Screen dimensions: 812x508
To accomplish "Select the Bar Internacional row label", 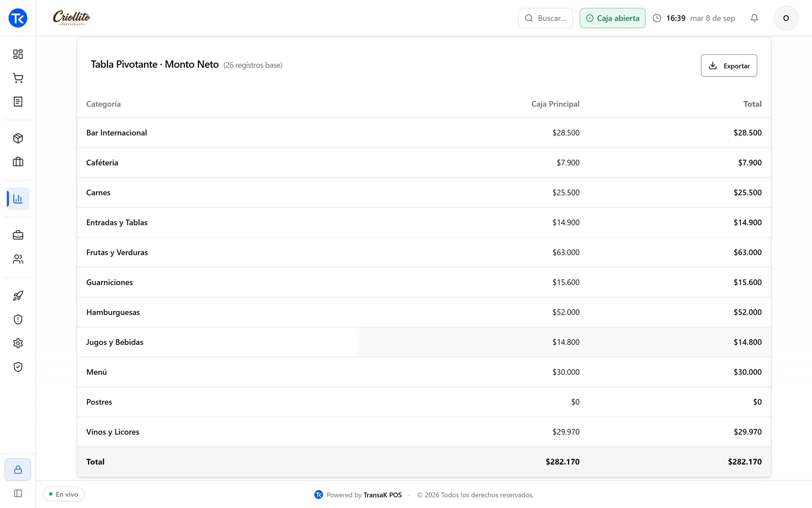I will tap(116, 133).
